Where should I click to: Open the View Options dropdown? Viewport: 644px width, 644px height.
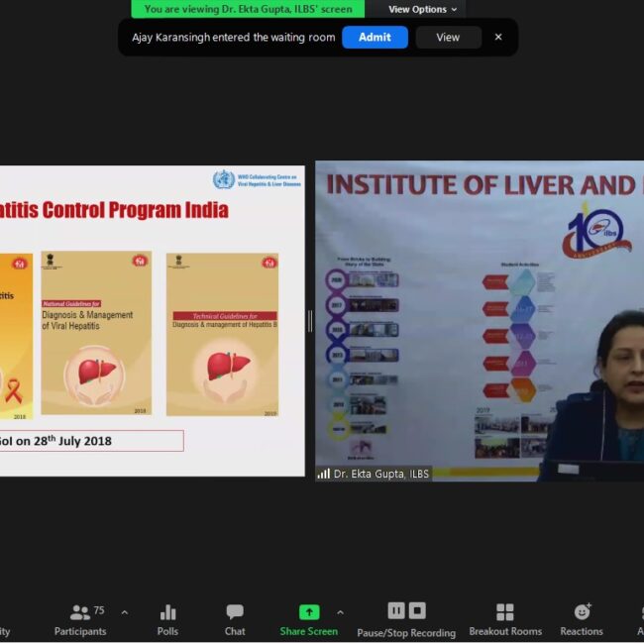point(422,9)
